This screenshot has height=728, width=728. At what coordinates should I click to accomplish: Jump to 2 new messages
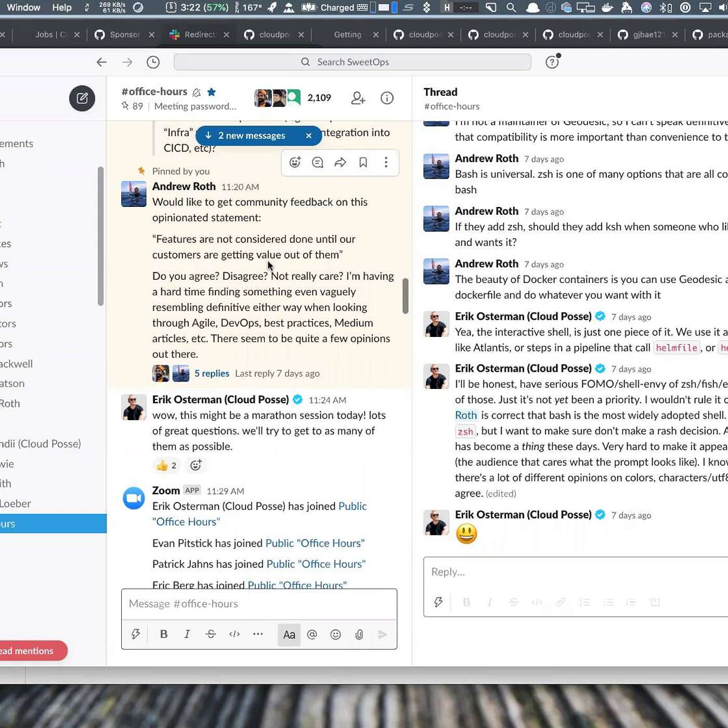(252, 136)
